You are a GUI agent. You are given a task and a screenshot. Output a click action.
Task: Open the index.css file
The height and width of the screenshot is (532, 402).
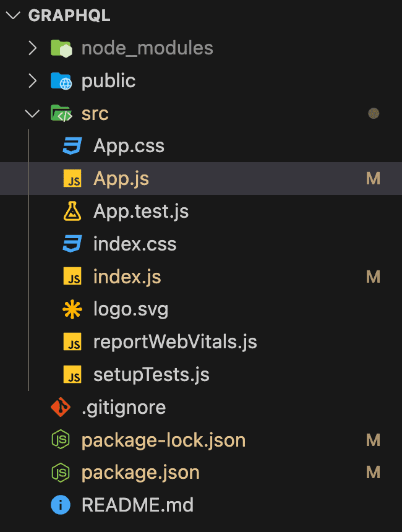[x=135, y=244]
